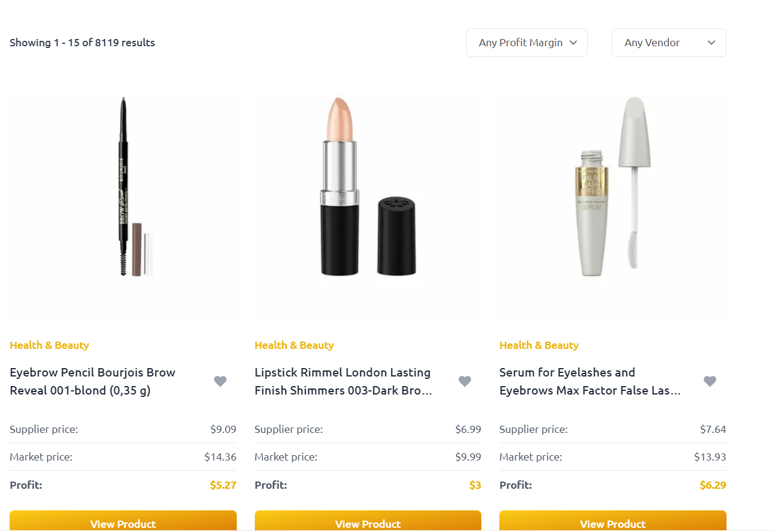Open the eyebrow pencil product image
The width and height of the screenshot is (774, 532).
coord(123,205)
